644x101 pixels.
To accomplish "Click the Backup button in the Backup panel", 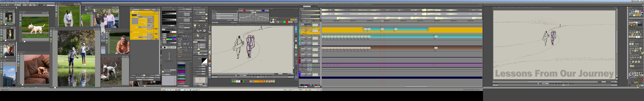I will (215, 23).
